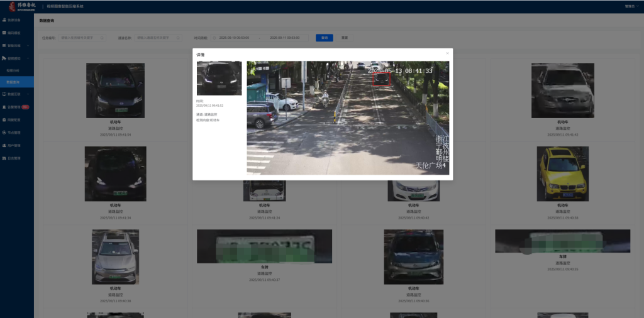Click the 重置 reset button
644x318 pixels.
pos(345,38)
